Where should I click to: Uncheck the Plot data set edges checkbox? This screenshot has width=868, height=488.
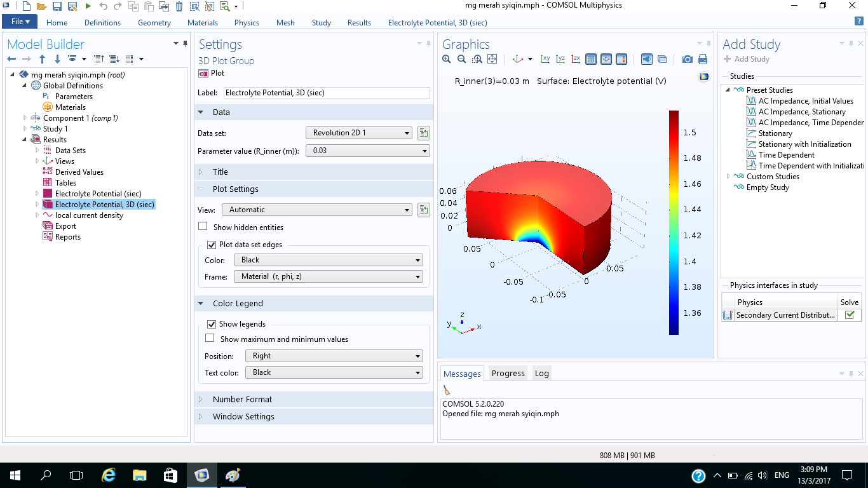212,245
